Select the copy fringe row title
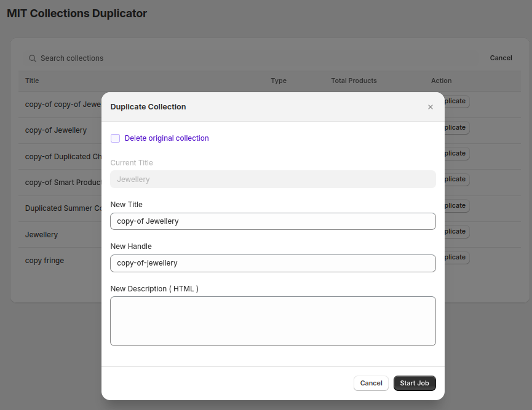This screenshot has width=532, height=410. (44, 261)
